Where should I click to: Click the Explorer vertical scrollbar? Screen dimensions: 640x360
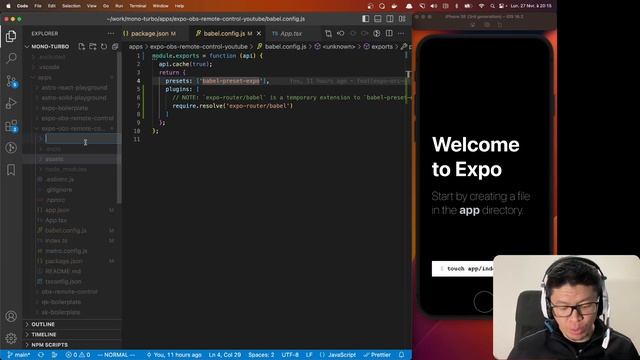pos(119,129)
